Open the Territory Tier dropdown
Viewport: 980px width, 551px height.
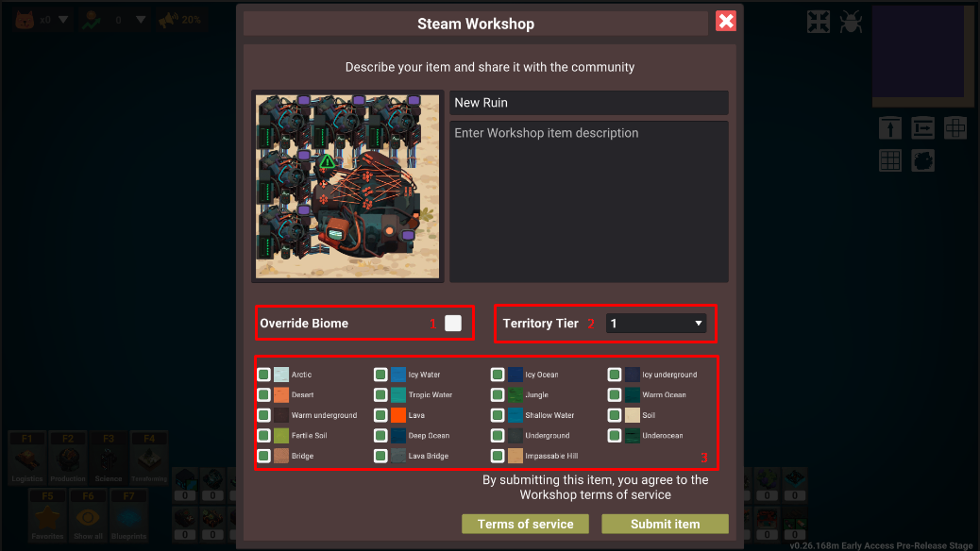coord(655,323)
